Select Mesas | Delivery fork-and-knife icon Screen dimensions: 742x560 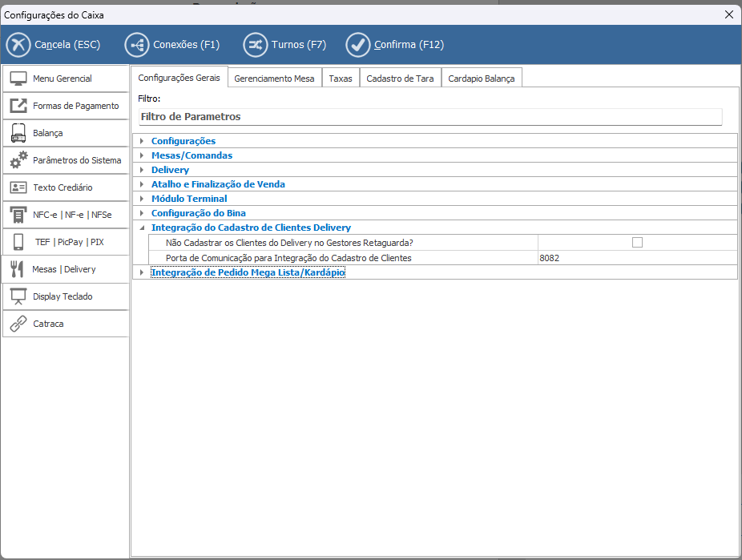(x=17, y=269)
